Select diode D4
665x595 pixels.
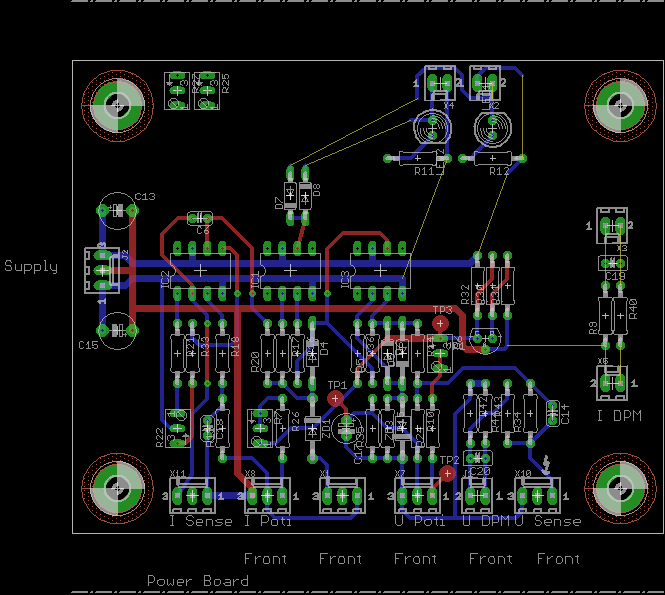pos(313,353)
